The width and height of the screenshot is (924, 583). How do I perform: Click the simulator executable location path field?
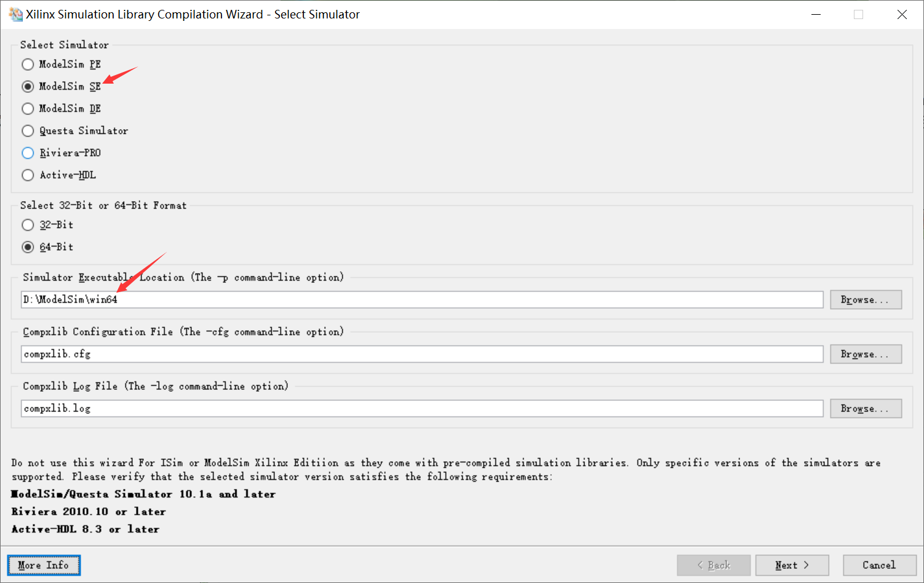422,299
